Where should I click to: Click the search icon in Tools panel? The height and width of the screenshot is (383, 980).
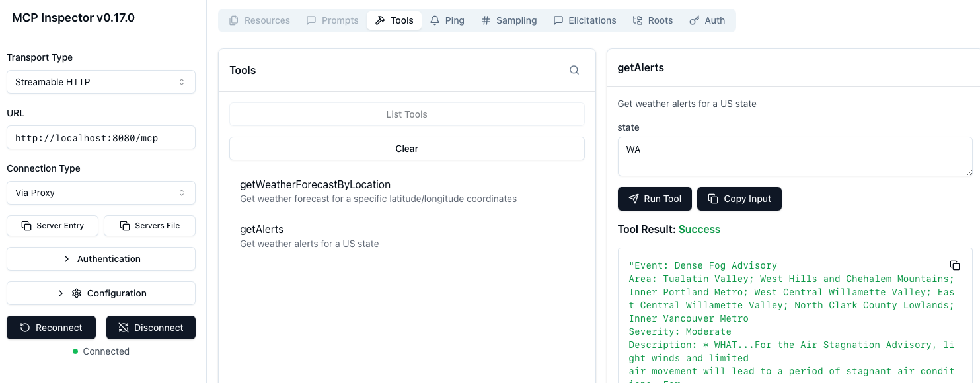click(x=574, y=71)
